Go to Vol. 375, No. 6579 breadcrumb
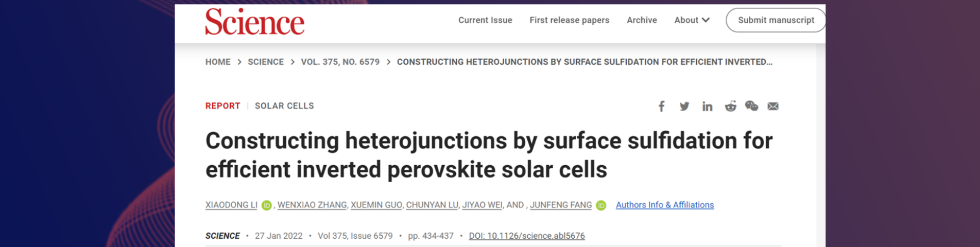The image size is (980, 247). coord(340,62)
